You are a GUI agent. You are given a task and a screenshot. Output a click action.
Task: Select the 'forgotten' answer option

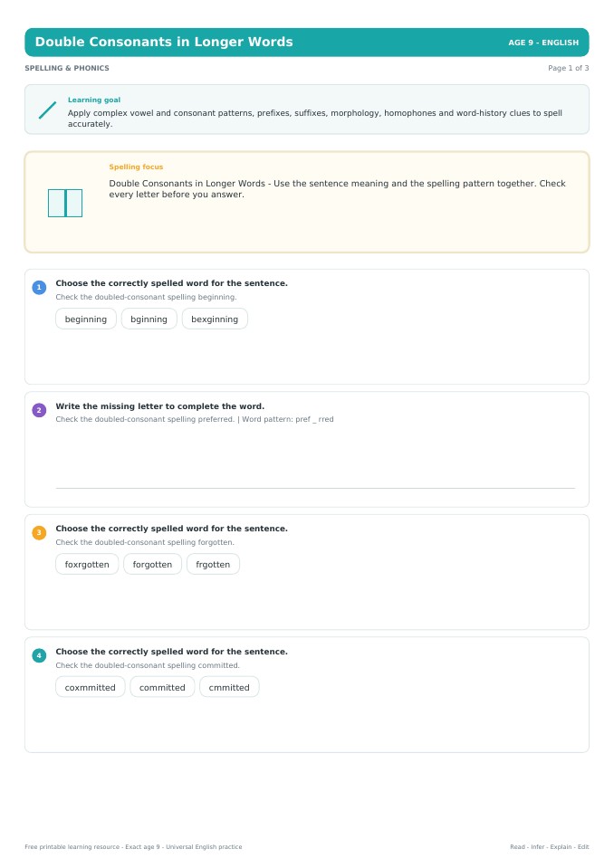click(152, 564)
